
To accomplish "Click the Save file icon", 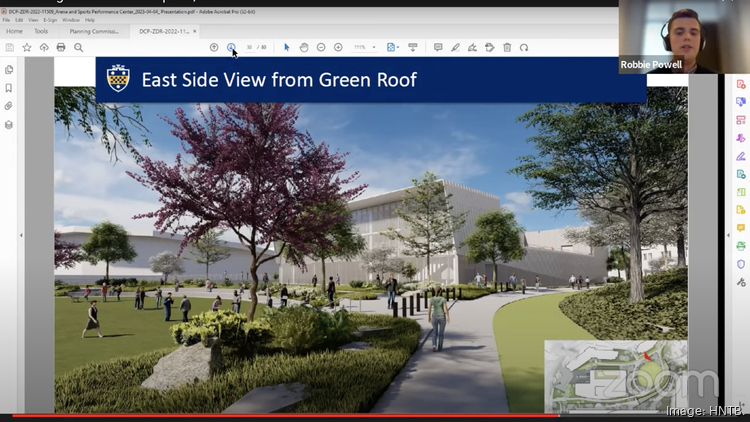I will (x=10, y=47).
